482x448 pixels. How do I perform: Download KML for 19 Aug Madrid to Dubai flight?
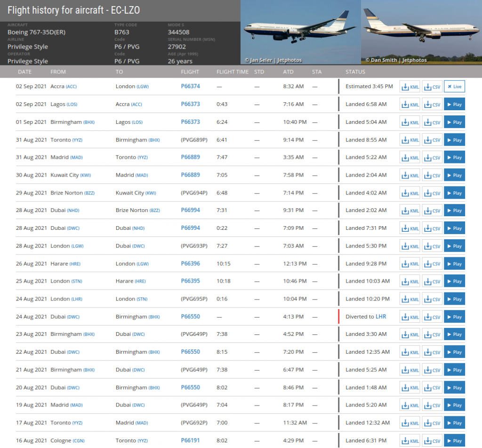coord(410,405)
